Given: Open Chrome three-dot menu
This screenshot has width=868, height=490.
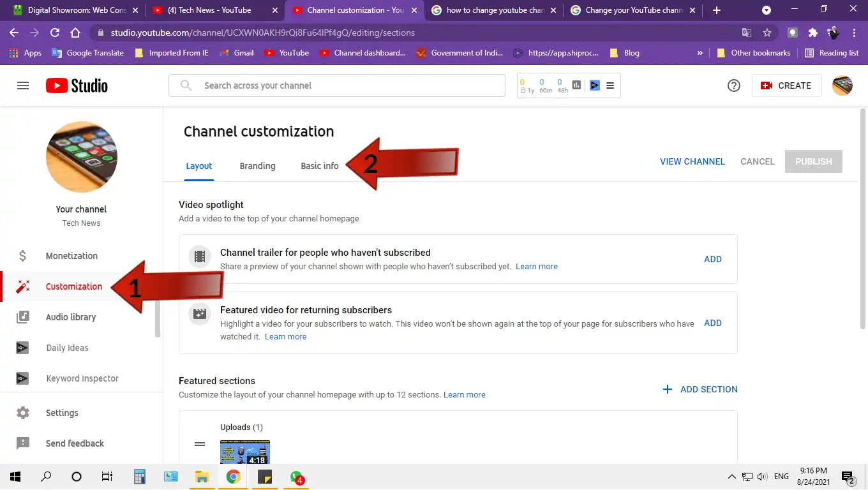Looking at the screenshot, I should (854, 33).
